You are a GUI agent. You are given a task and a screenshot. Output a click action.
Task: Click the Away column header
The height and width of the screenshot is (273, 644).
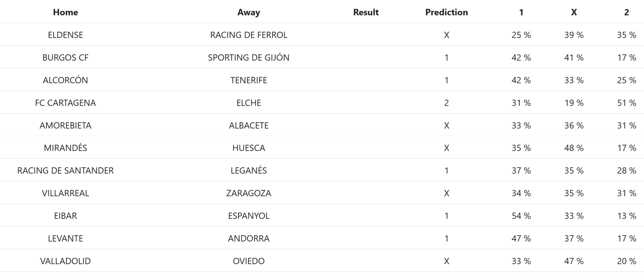[248, 12]
